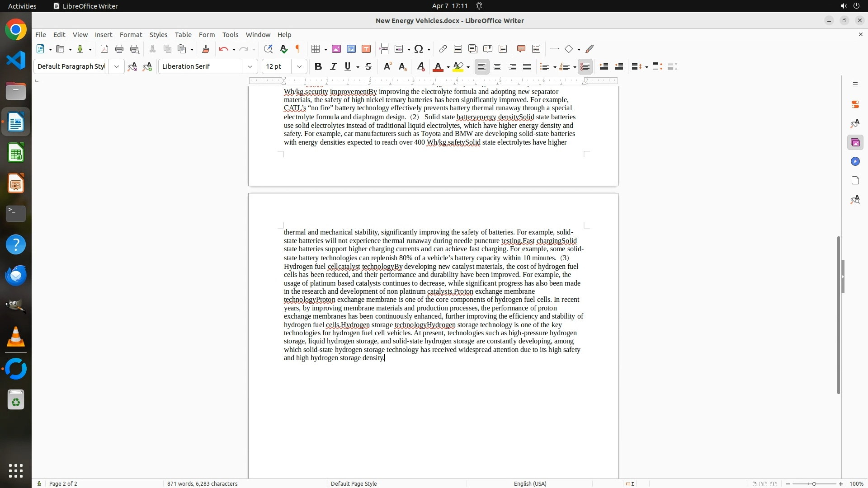
Task: Click the word count in status bar
Action: point(202,483)
